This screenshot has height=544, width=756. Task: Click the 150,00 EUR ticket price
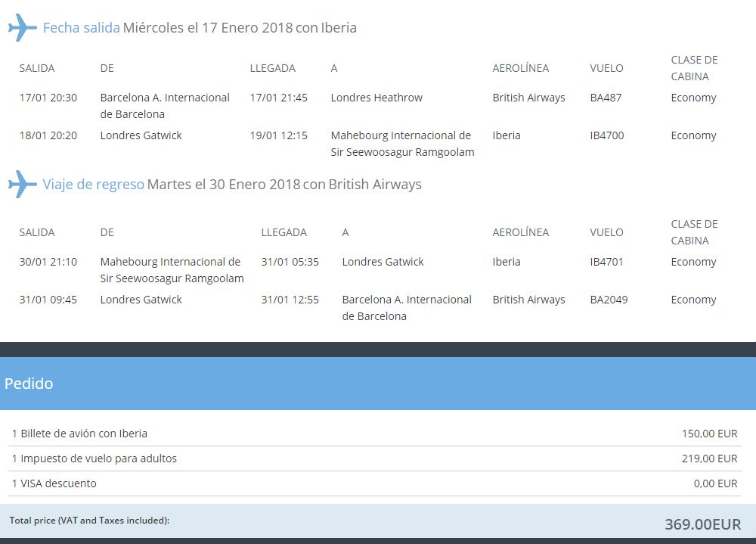click(x=709, y=434)
